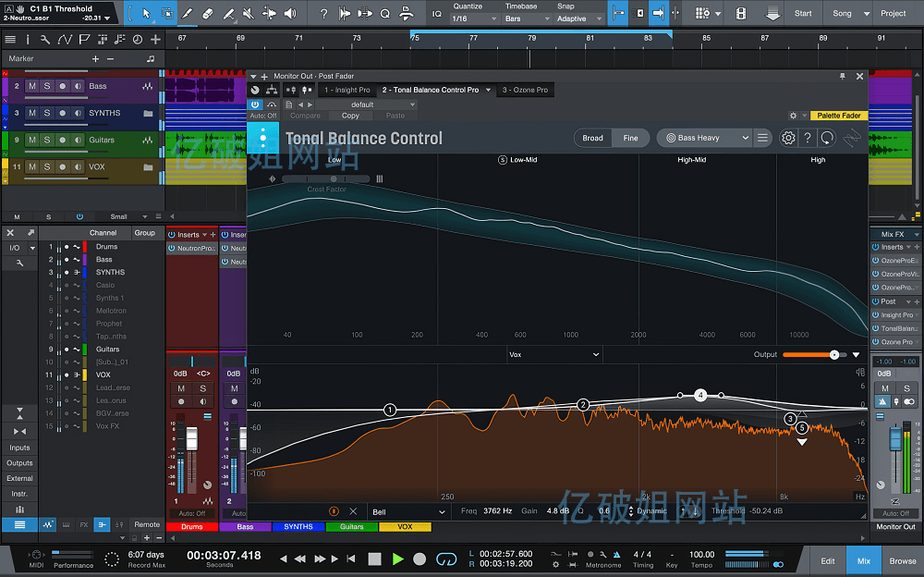Screen dimensions: 924x577
Task: Open the Song page dropdown arrow
Action: pyautogui.click(x=867, y=13)
